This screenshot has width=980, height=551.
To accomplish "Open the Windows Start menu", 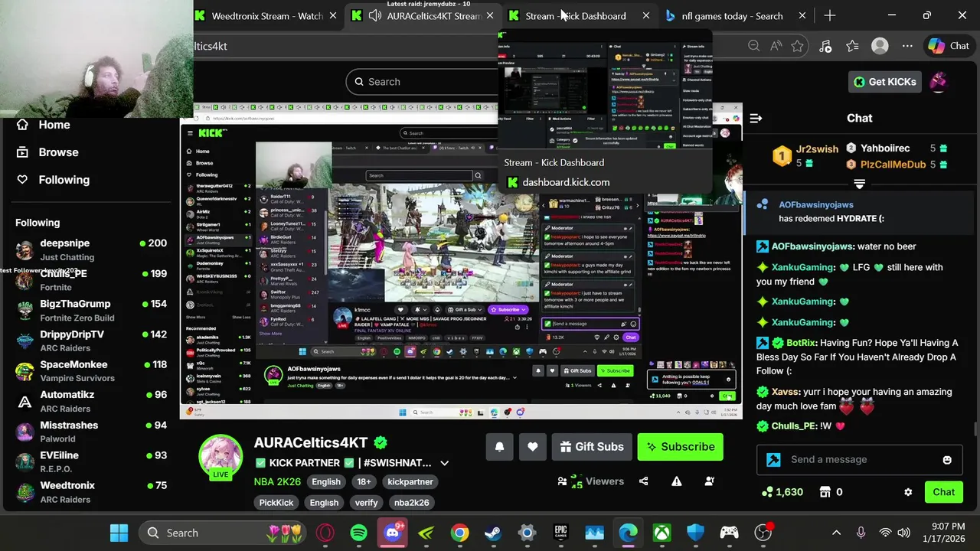I will click(119, 533).
